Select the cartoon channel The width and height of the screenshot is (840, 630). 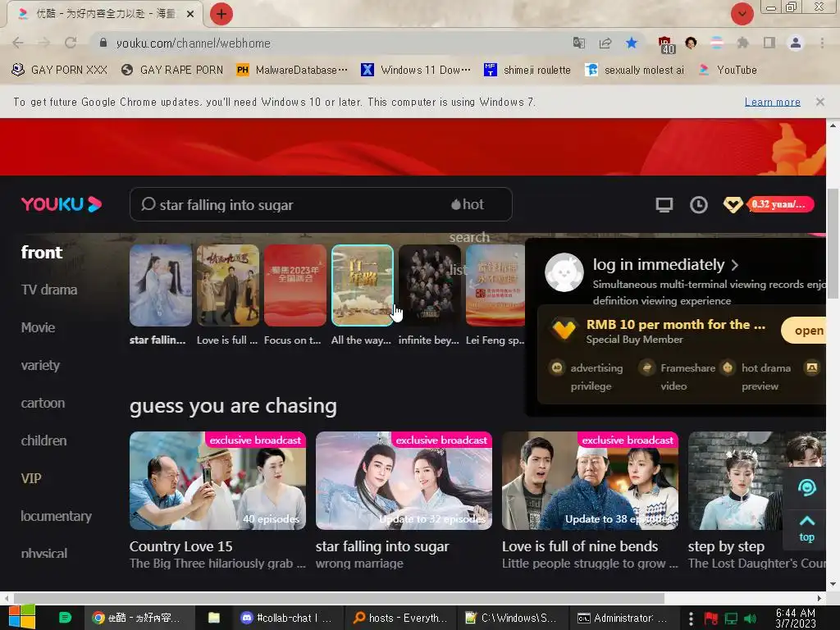(43, 403)
